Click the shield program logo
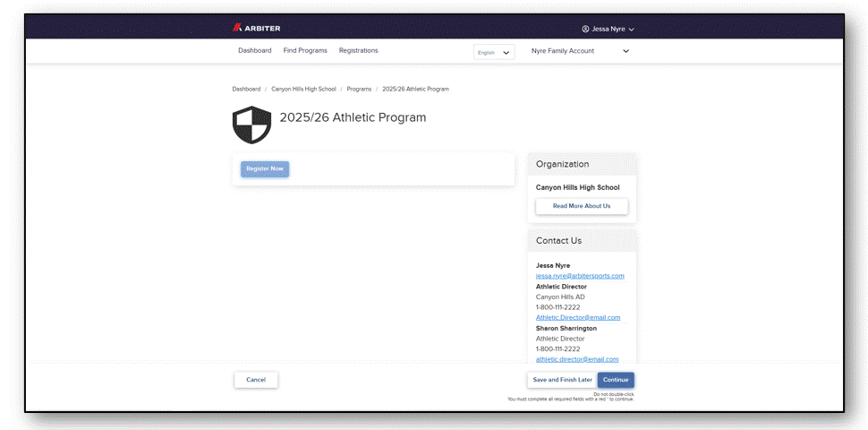Viewport: 868px width, 430px height. pyautogui.click(x=251, y=125)
